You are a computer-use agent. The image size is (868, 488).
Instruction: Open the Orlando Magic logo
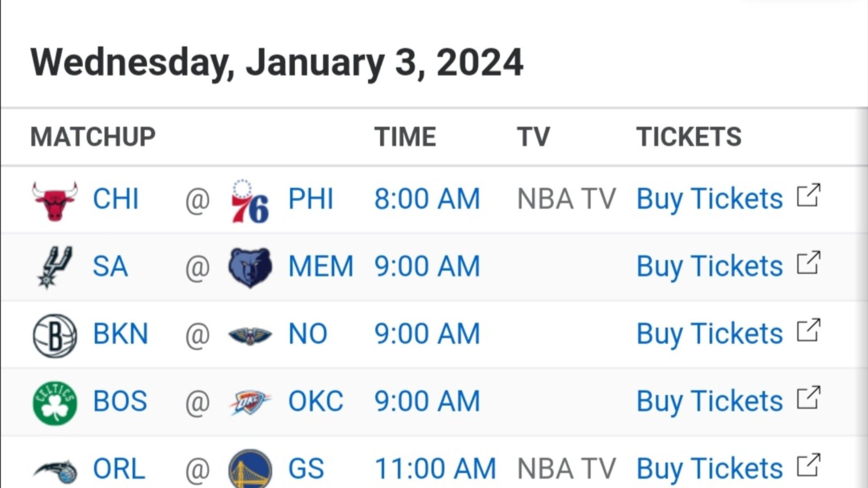pos(55,471)
